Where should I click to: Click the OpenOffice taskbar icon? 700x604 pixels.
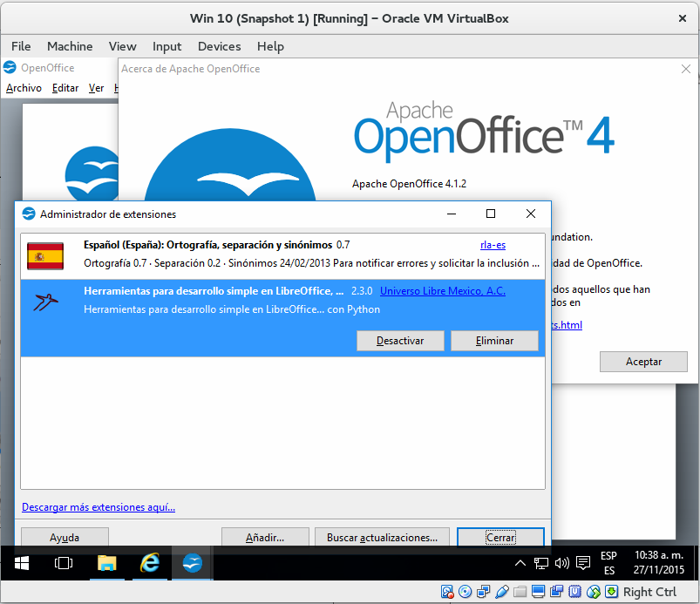pos(193,563)
